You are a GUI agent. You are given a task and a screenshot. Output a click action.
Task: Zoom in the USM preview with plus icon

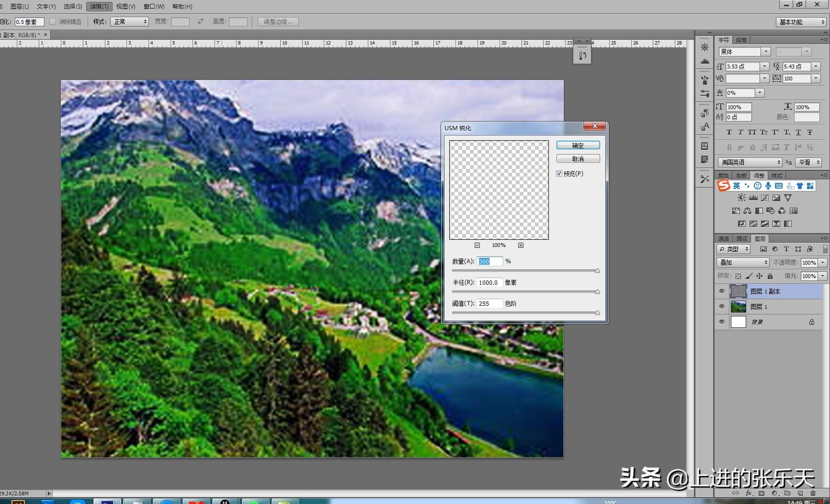coord(521,246)
